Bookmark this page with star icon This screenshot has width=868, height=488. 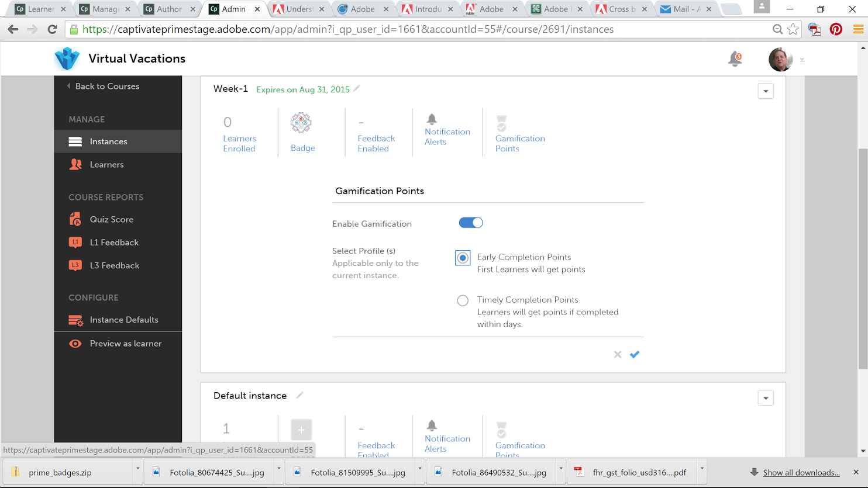pyautogui.click(x=793, y=29)
